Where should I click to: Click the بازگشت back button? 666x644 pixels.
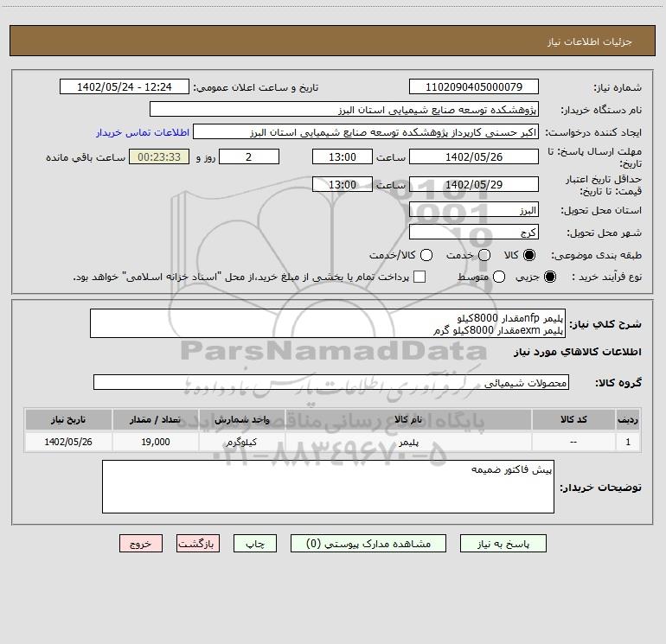198,544
